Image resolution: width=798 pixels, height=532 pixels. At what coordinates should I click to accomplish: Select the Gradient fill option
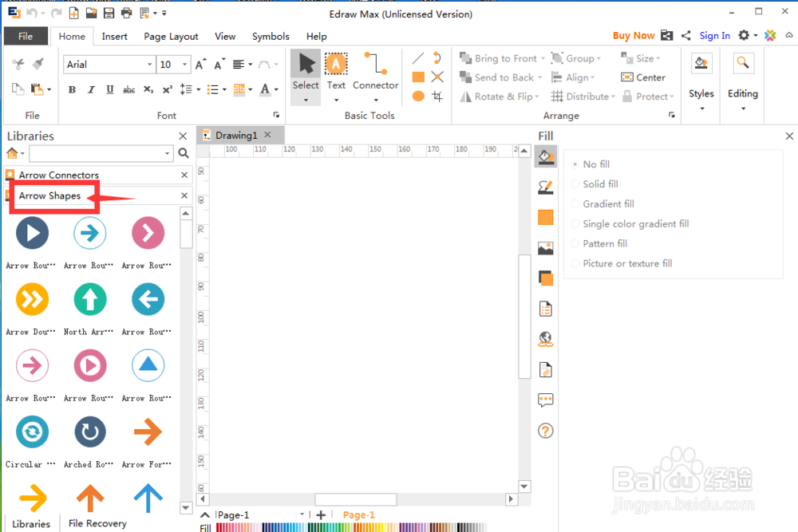pyautogui.click(x=602, y=204)
